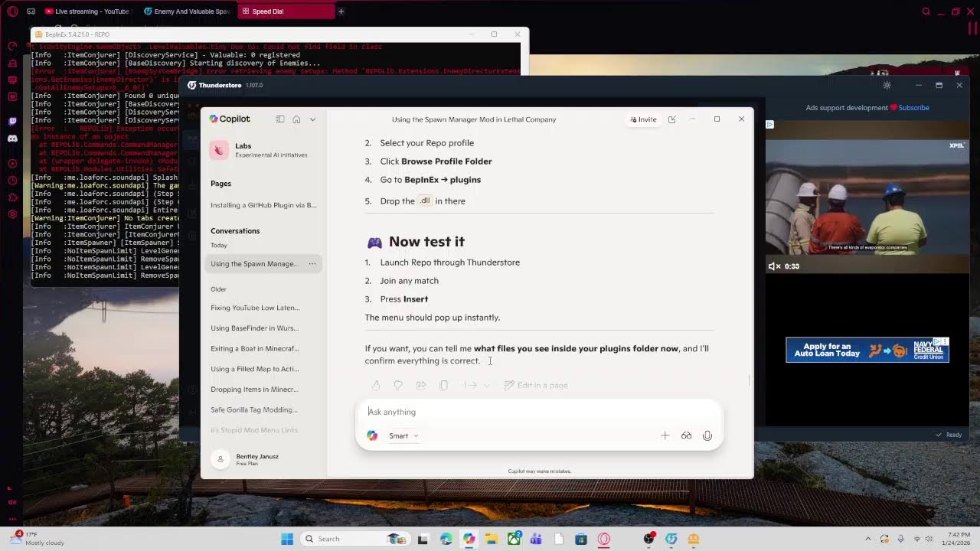
Task: Select the Speed Dial tab
Action: click(286, 11)
